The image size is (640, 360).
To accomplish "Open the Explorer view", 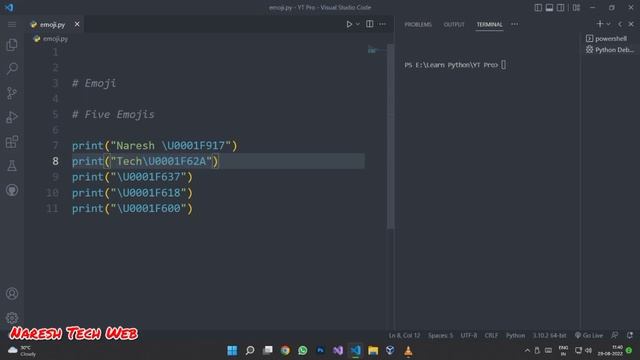I will pos(12,44).
